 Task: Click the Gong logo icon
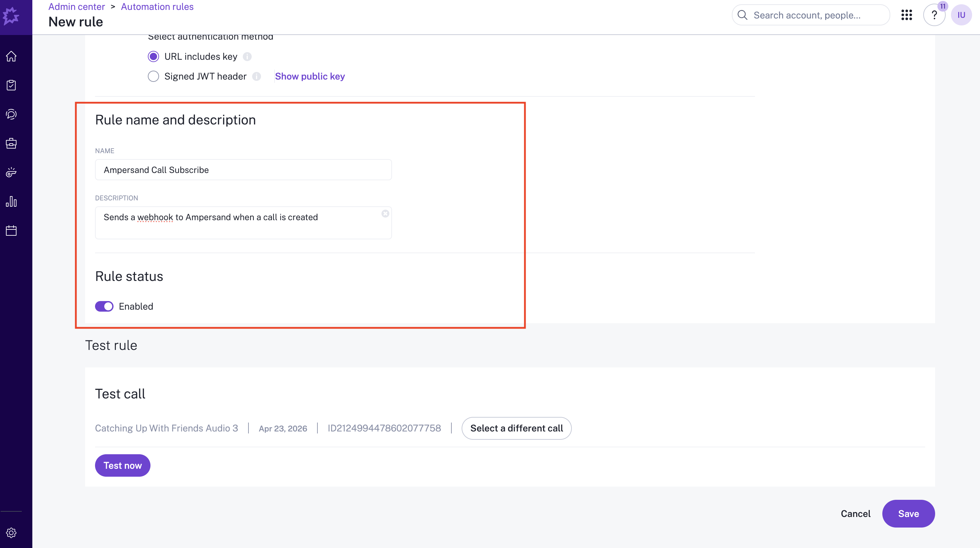(x=11, y=16)
